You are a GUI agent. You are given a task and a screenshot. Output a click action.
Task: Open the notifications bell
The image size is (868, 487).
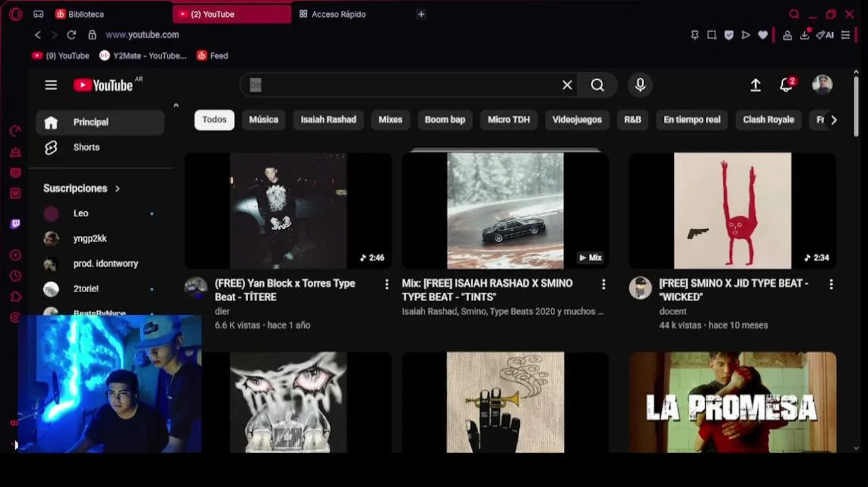coord(786,85)
